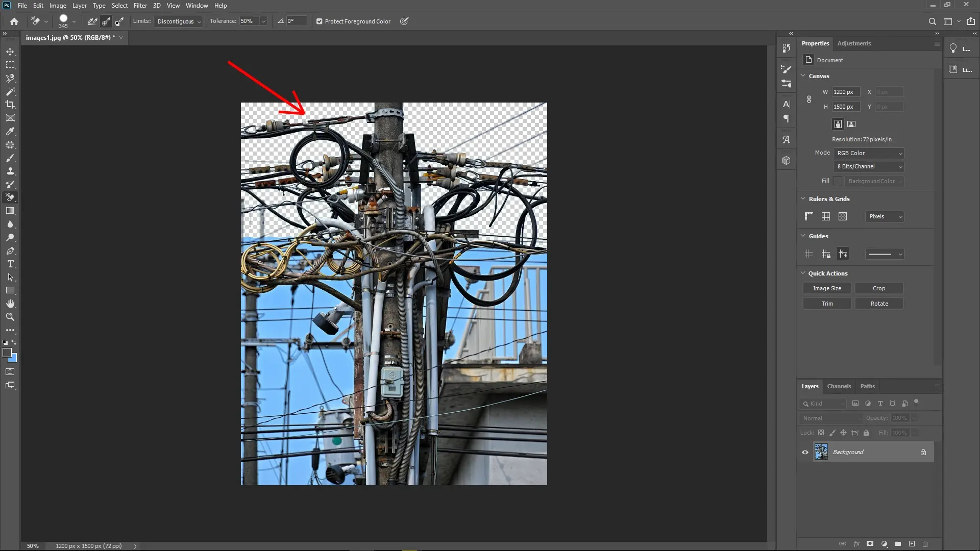
Task: Enable lock transparent pixels in Layers panel
Action: [x=821, y=433]
